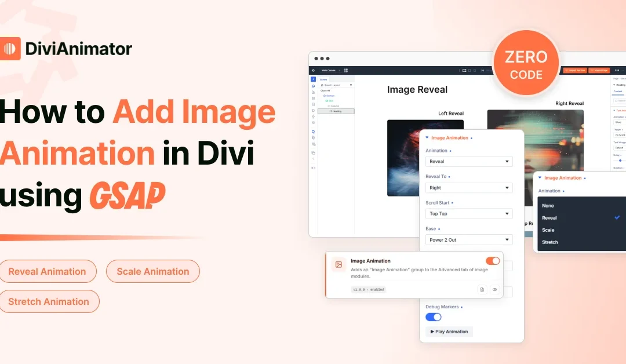The image size is (626, 364).
Task: Click the help question mark in sidebar
Action: click(314, 159)
